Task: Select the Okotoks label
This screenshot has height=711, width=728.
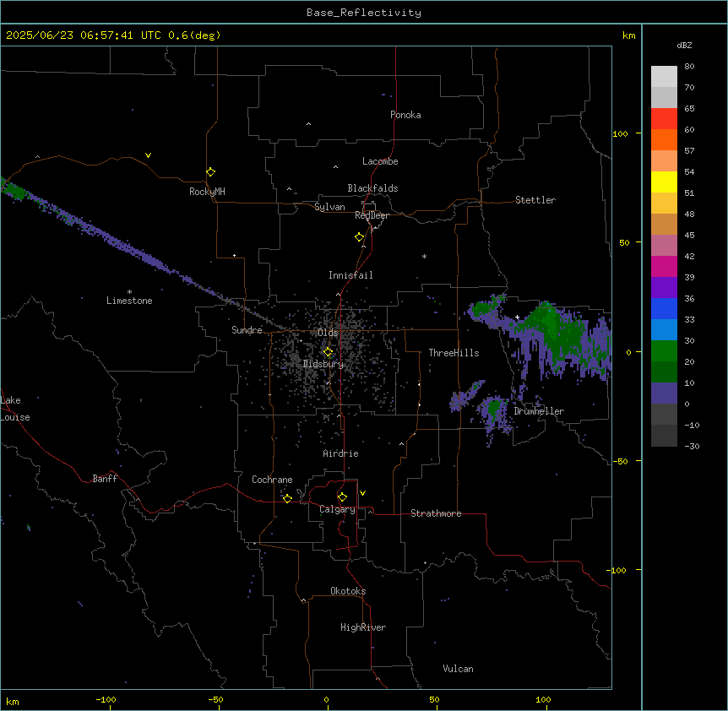Action: [x=348, y=591]
